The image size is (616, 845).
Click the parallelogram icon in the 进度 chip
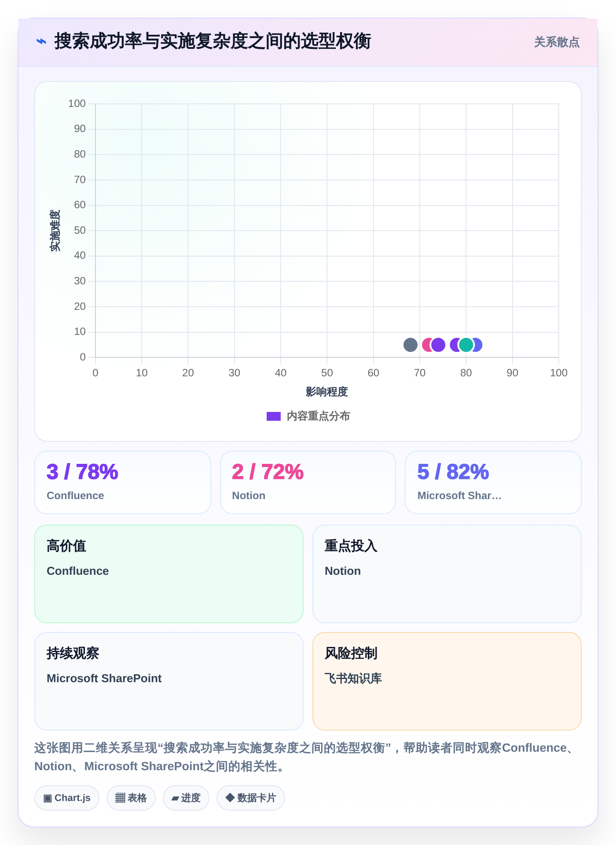[175, 798]
